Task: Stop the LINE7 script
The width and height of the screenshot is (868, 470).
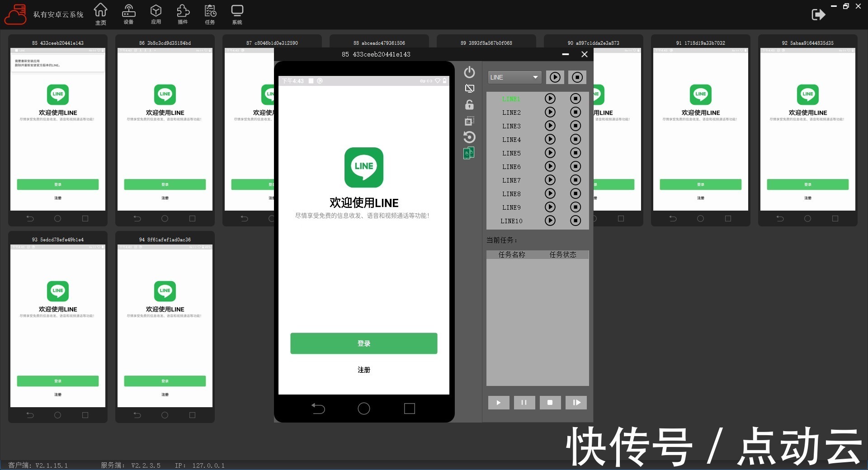Action: [x=576, y=180]
